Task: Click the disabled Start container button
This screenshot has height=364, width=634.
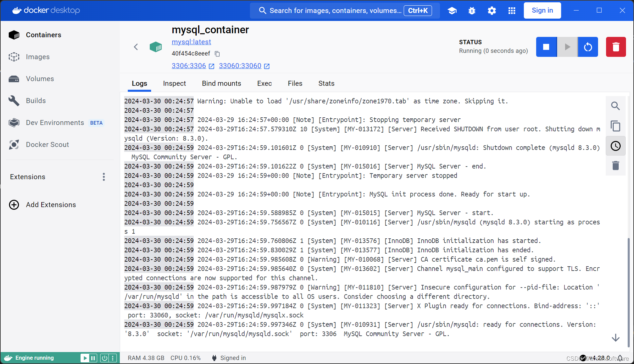Action: 567,47
